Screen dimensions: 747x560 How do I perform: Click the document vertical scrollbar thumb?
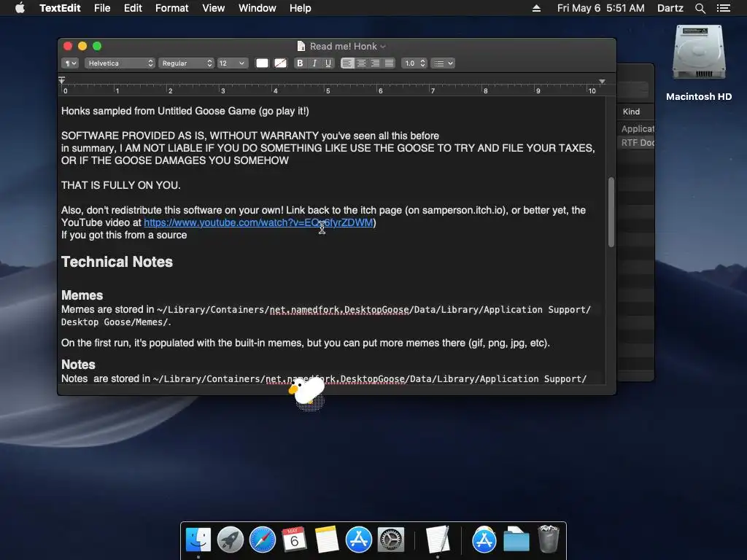click(611, 212)
